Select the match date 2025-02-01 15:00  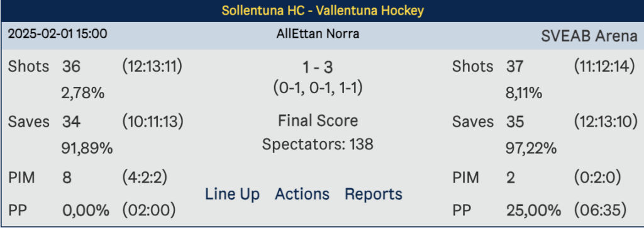pos(57,34)
